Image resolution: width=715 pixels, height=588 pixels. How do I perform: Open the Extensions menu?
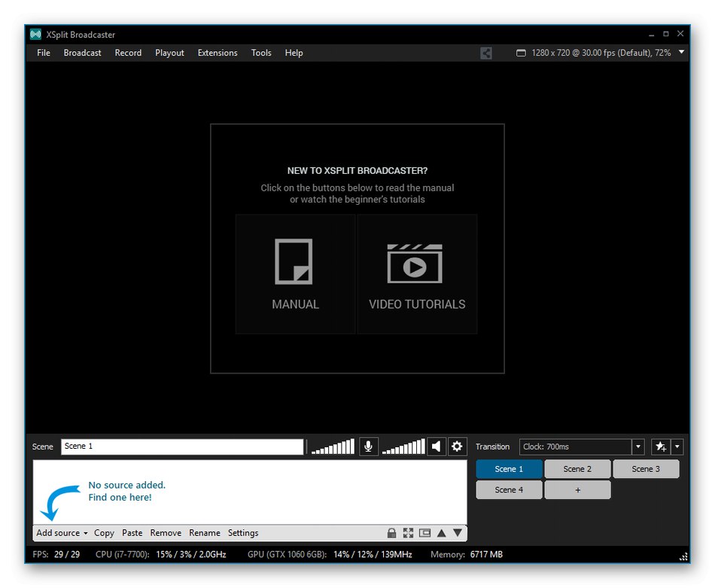(218, 53)
